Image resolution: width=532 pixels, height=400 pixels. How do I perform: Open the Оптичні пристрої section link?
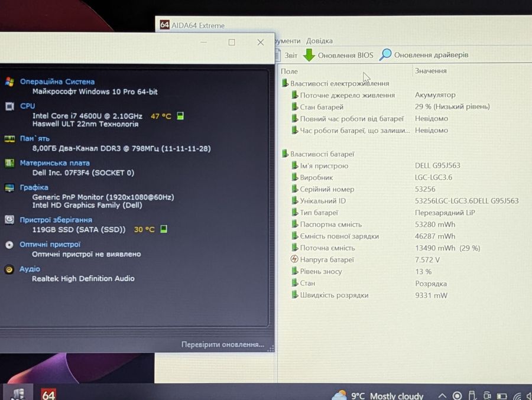[x=50, y=244]
